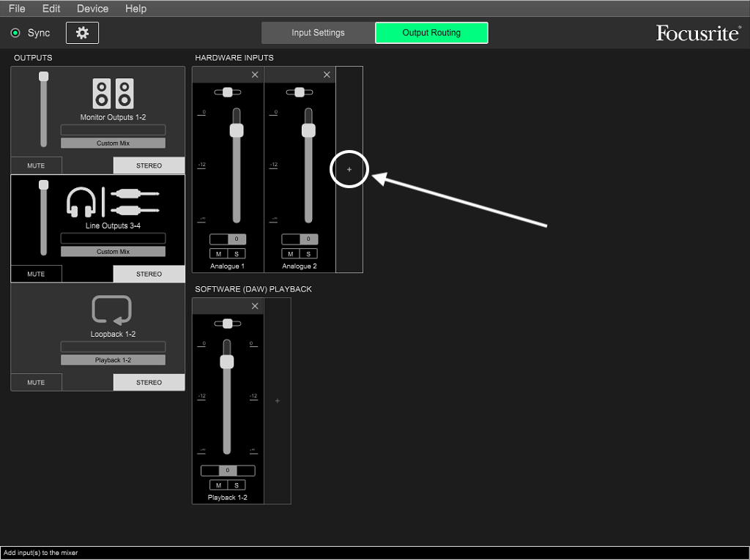Remove the Analogue 2 channel with X
The height and width of the screenshot is (560, 750).
[327, 75]
